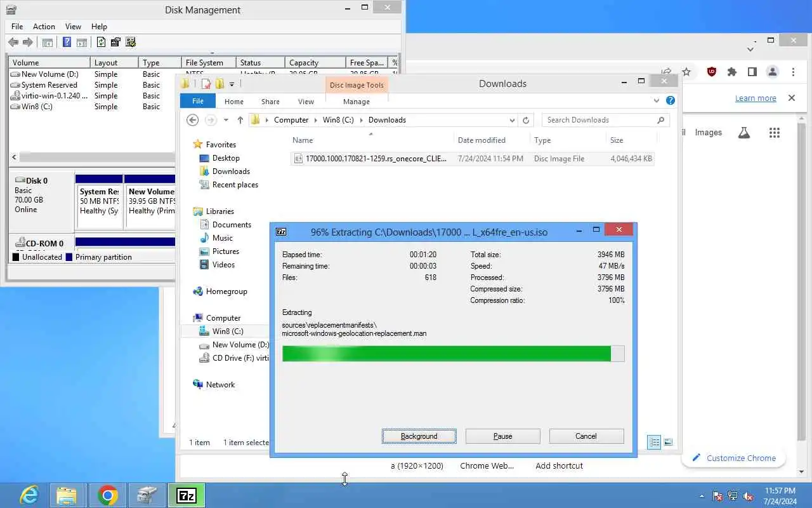The height and width of the screenshot is (508, 812).
Task: Open the Action menu in Disk Management
Action: pos(44,27)
